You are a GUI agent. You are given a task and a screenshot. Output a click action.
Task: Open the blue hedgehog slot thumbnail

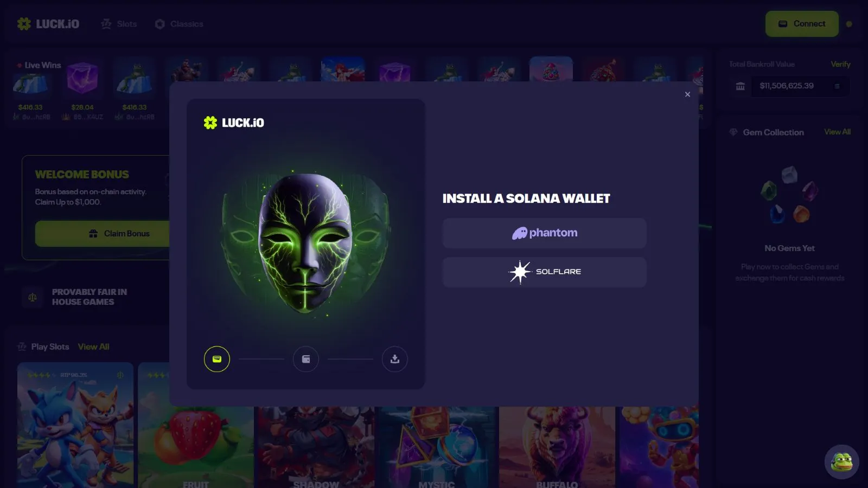[x=75, y=425]
